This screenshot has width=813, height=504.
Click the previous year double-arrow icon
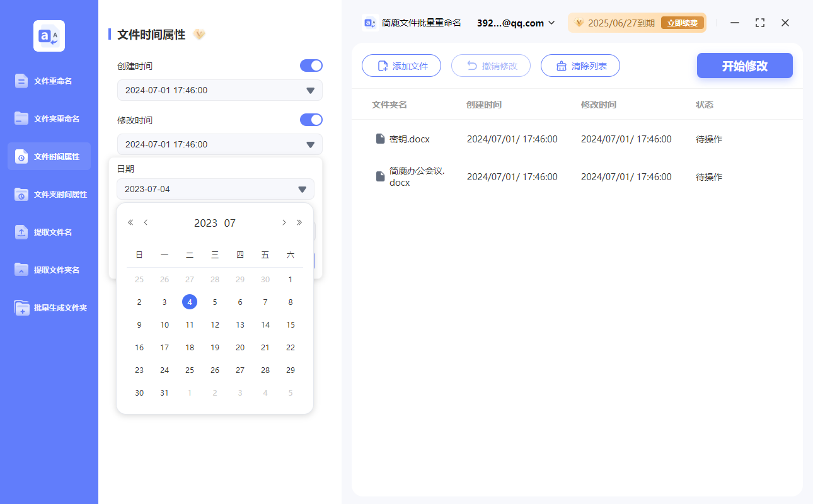(130, 222)
